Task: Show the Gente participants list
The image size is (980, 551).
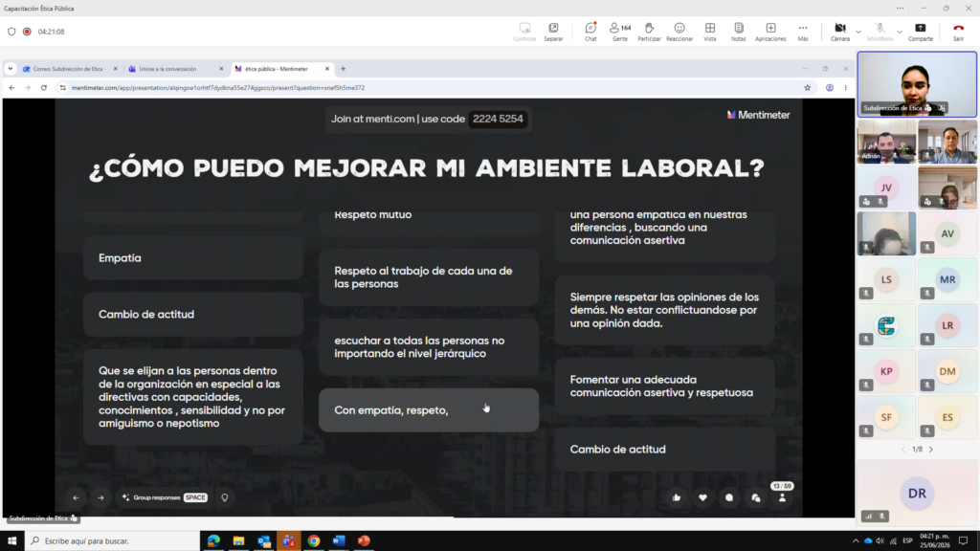Action: pos(620,32)
